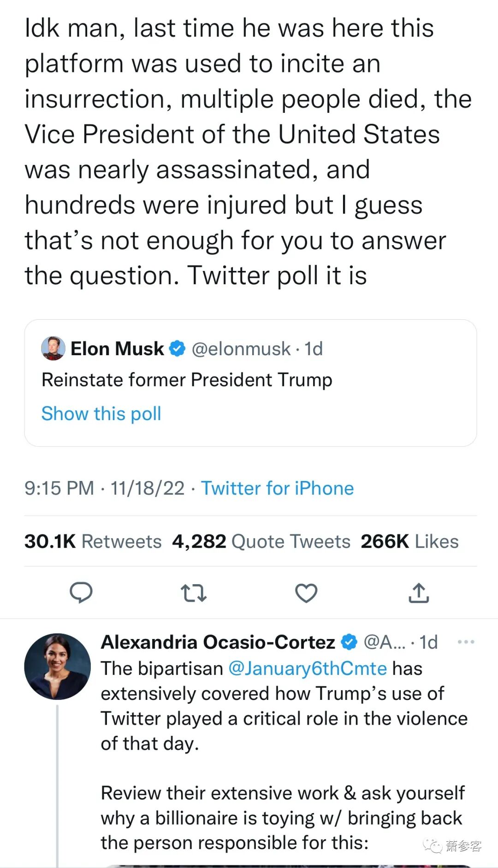Open quoted tweet "Reinstate former President Trump"
Image resolution: width=498 pixels, height=868 pixels.
click(187, 380)
